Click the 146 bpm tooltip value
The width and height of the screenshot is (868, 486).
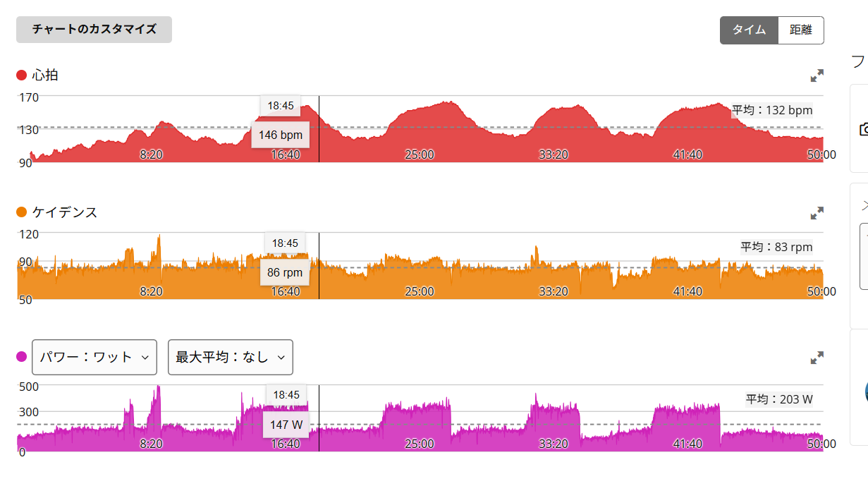pyautogui.click(x=280, y=135)
